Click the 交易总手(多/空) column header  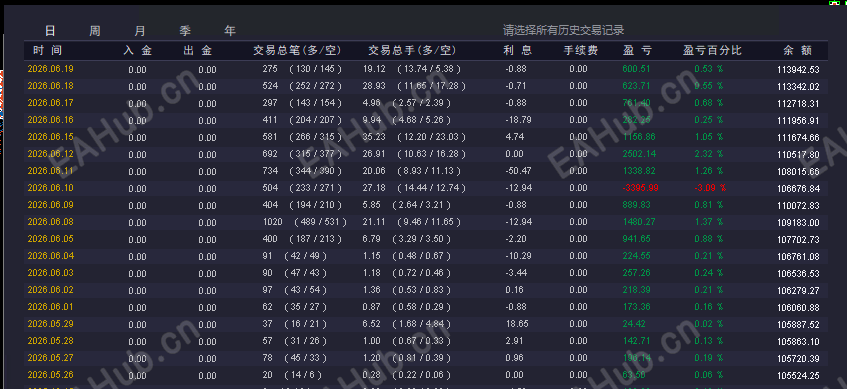click(412, 50)
